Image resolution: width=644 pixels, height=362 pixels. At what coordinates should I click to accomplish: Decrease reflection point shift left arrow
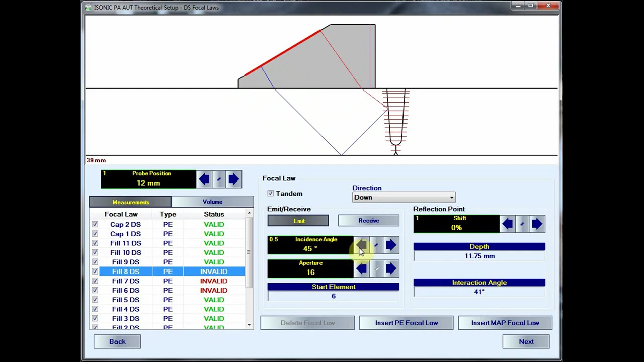(x=507, y=224)
